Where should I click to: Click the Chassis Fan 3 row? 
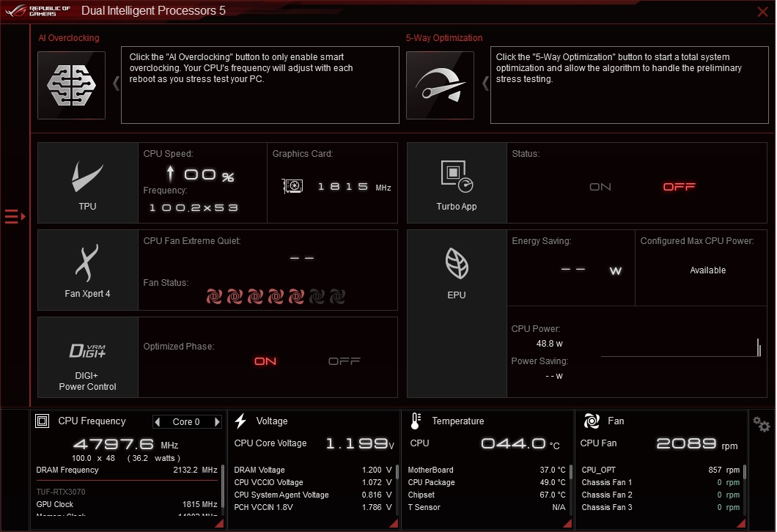coord(660,507)
